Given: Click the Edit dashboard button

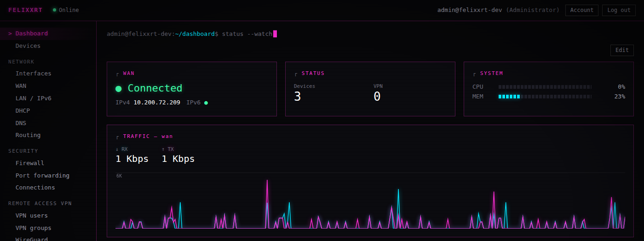Looking at the screenshot, I should pos(622,50).
